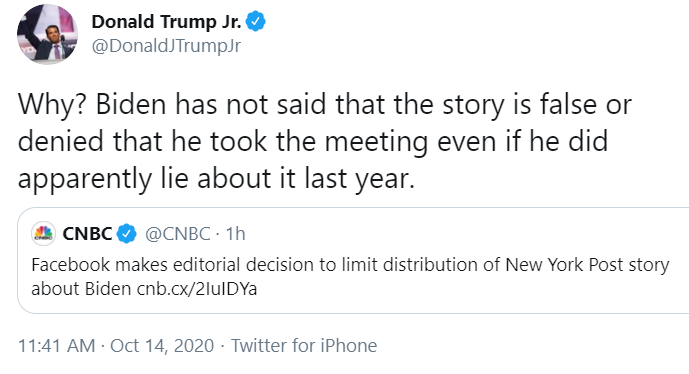The height and width of the screenshot is (374, 689).
Task: Open Donald Trump Jr. profile picture
Action: 47,34
